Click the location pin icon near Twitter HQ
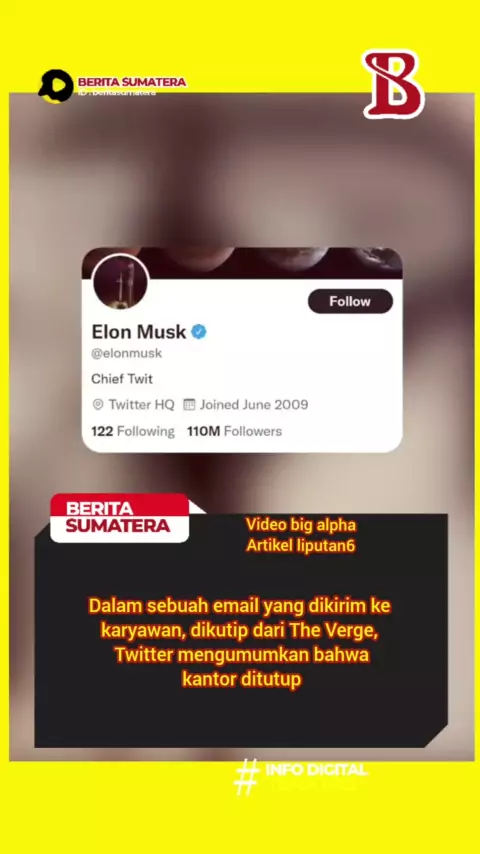Screen dimensions: 480x854 click(98, 405)
